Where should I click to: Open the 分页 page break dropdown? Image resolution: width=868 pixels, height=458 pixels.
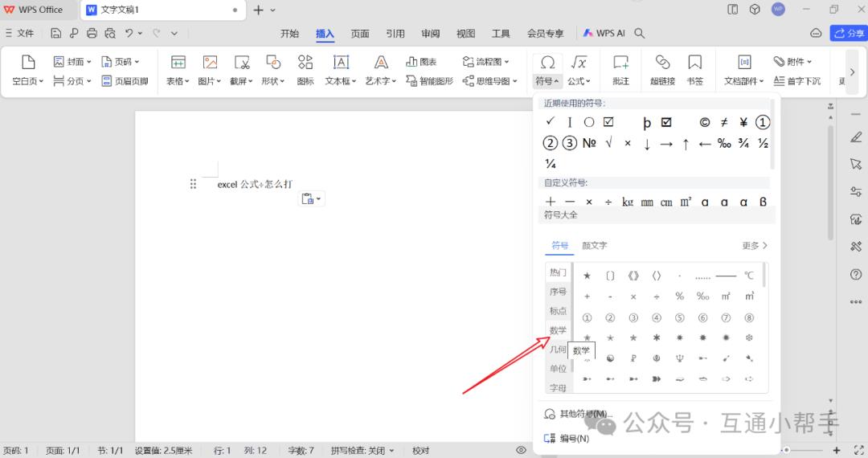(x=72, y=81)
